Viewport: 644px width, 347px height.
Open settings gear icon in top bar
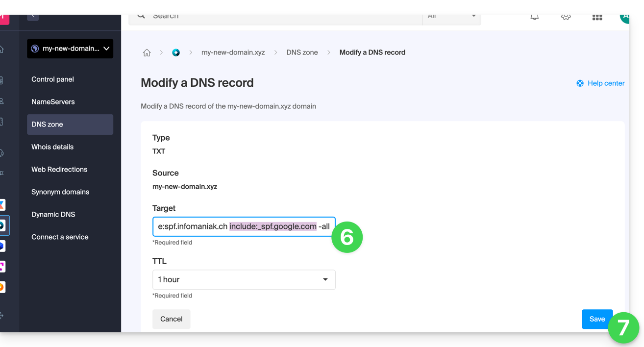pos(566,17)
